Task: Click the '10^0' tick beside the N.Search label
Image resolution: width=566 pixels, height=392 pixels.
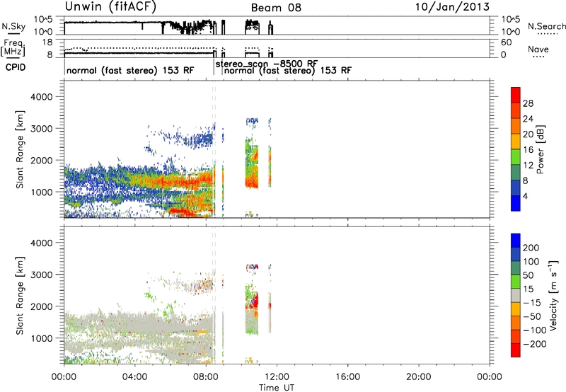Action: (x=511, y=31)
